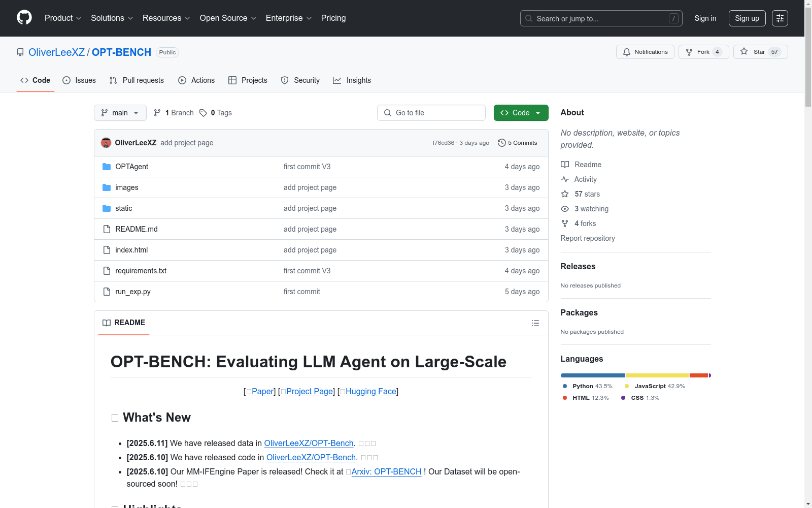Click the Activity pulse icon in About

(565, 179)
